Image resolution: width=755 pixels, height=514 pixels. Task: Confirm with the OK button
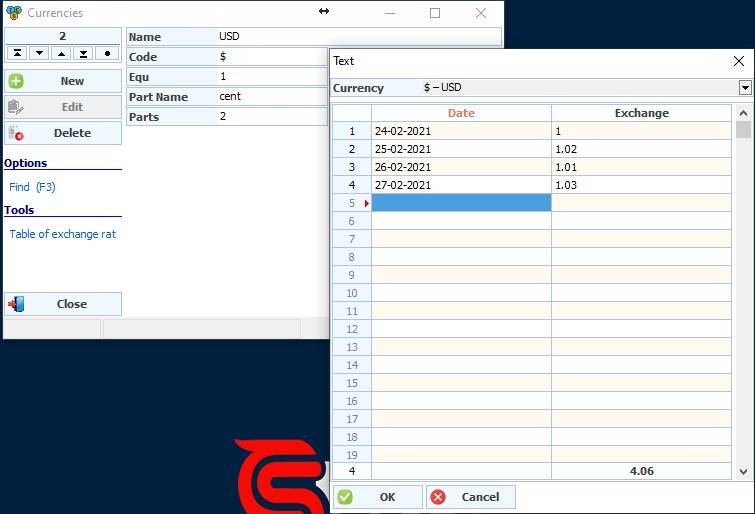coord(378,497)
